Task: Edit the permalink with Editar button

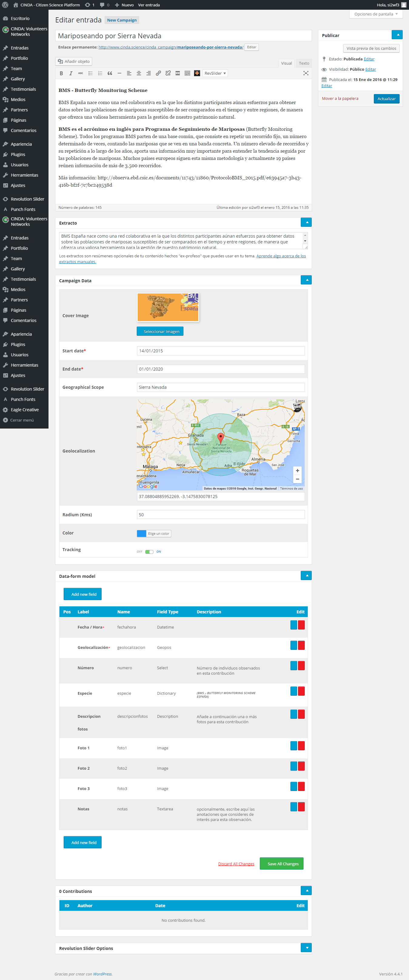Action: tap(251, 47)
